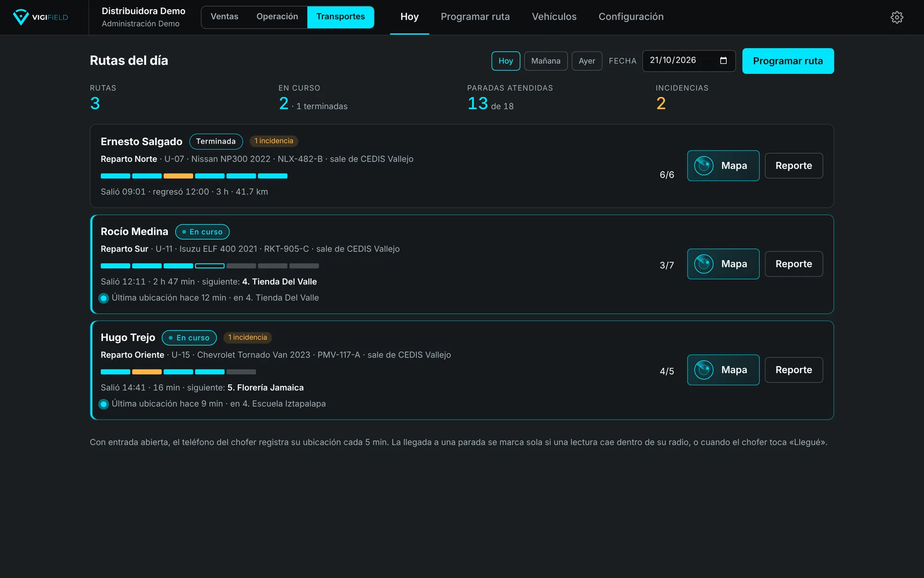
Task: Click the Distribuidora Demo company name
Action: [143, 11]
